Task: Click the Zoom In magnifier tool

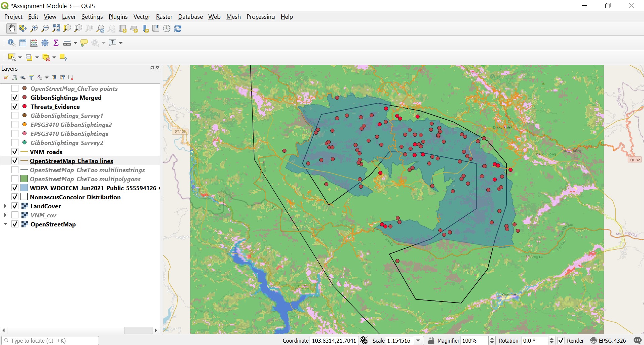Action: pyautogui.click(x=34, y=29)
